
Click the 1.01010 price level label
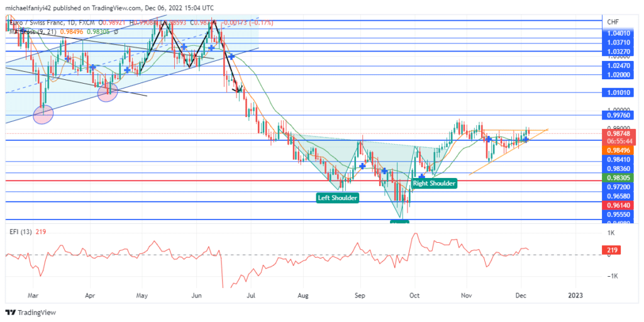619,93
